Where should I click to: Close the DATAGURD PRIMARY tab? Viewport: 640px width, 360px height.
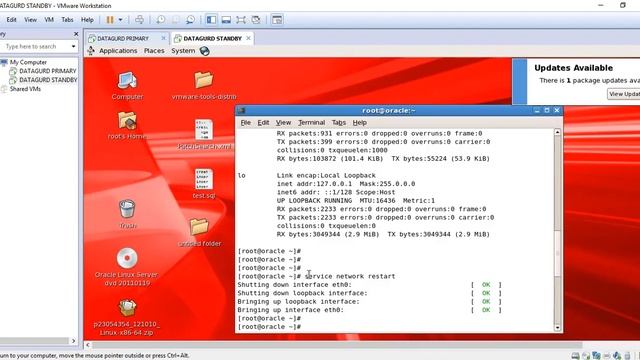(x=163, y=38)
